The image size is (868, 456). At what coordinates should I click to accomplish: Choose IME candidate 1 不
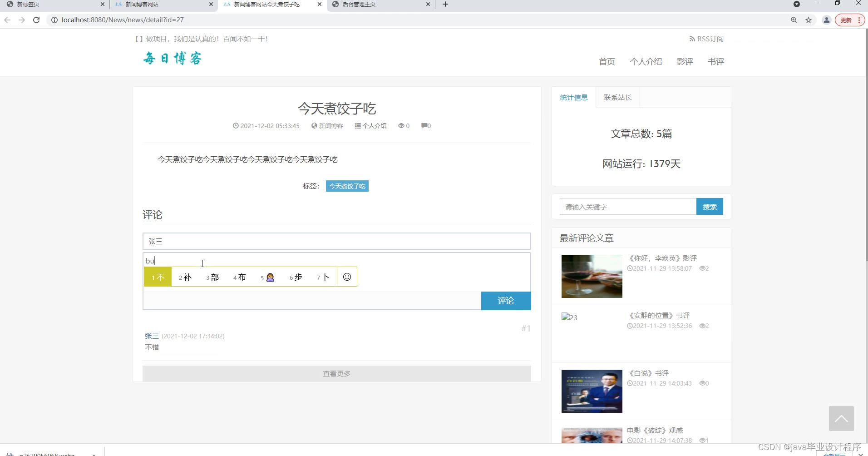click(x=158, y=277)
